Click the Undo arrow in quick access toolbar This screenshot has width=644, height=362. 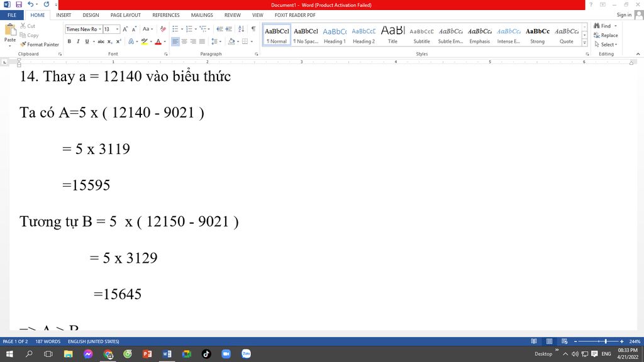(x=30, y=4)
